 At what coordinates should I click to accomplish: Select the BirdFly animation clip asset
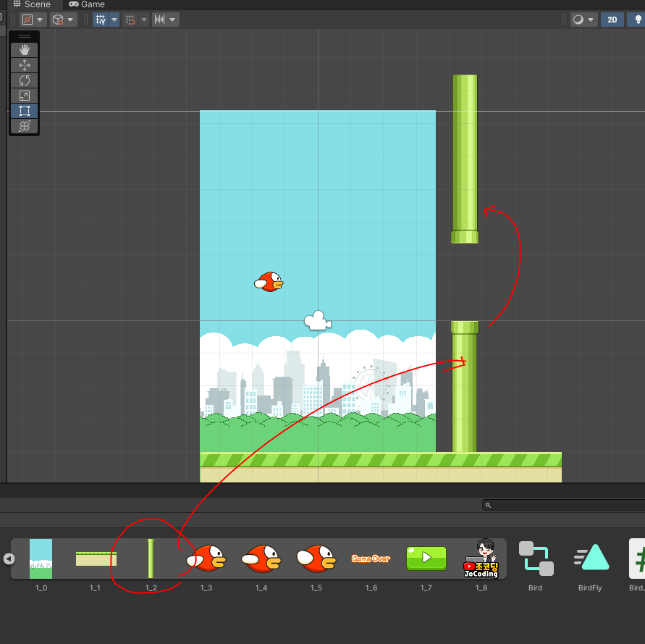pyautogui.click(x=591, y=557)
